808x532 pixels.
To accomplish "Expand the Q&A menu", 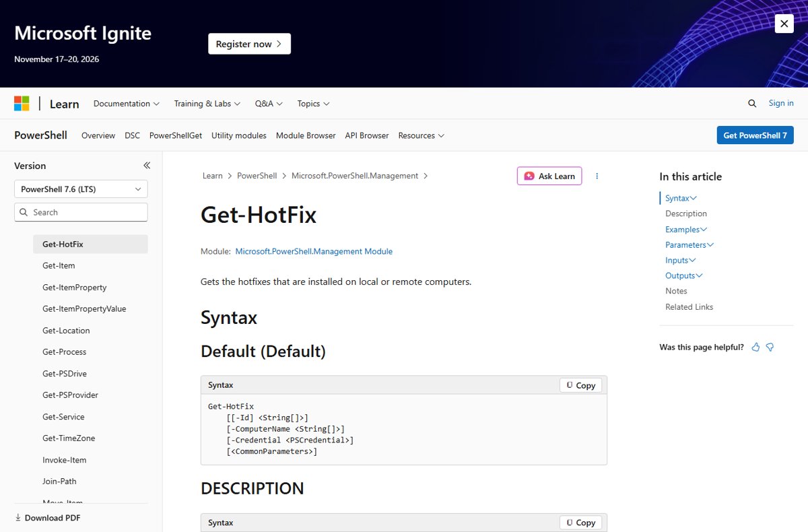I will (x=269, y=104).
